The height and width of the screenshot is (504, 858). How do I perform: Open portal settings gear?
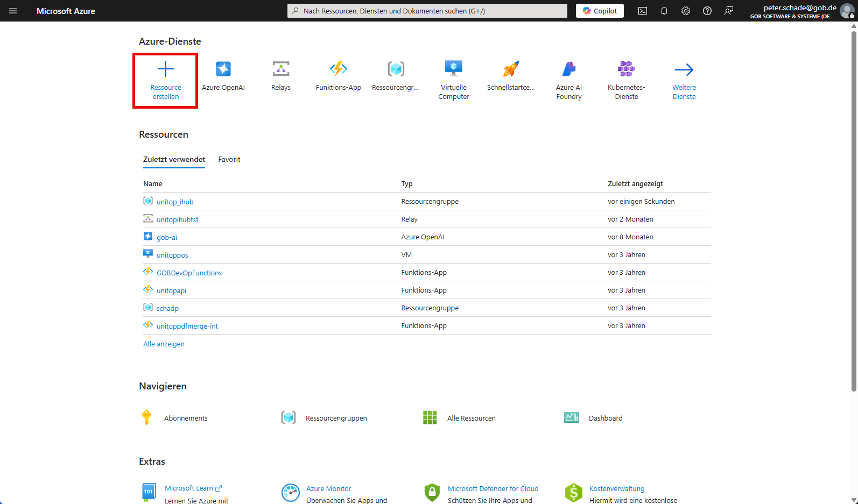pos(686,11)
